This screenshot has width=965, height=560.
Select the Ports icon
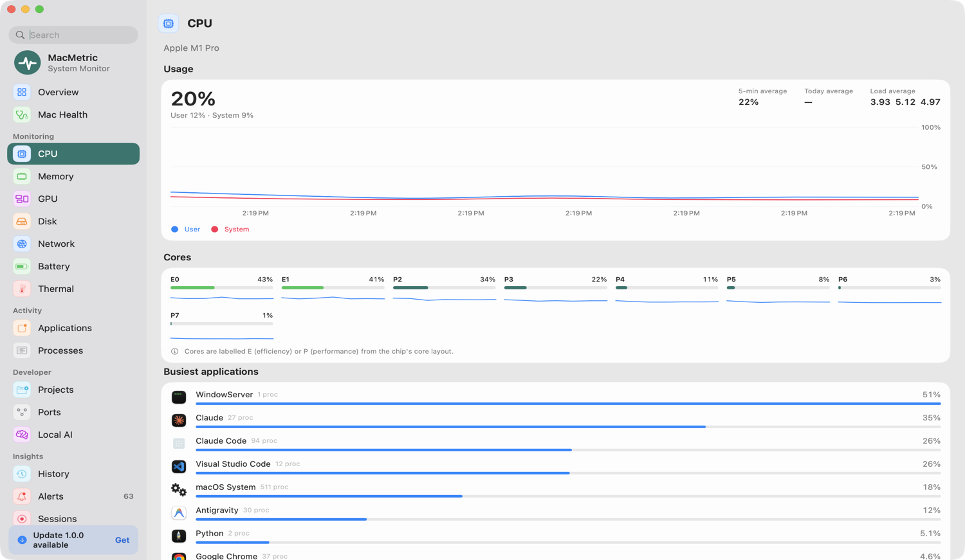coord(22,412)
